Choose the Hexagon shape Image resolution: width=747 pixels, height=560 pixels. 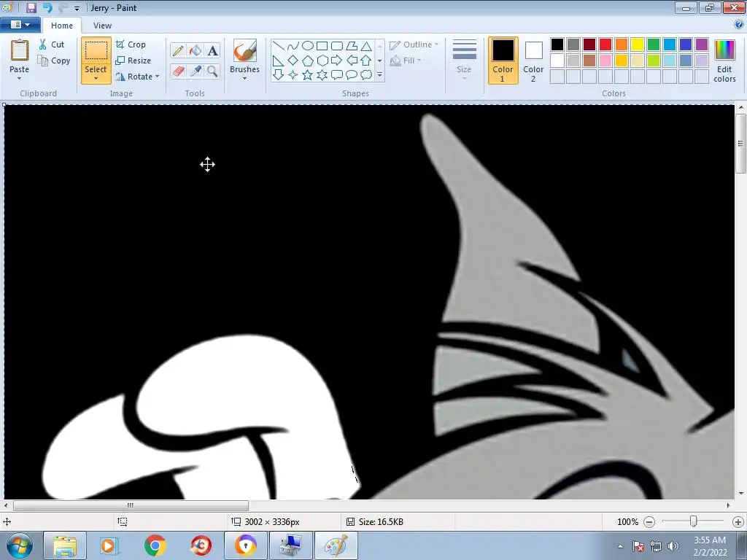(322, 61)
